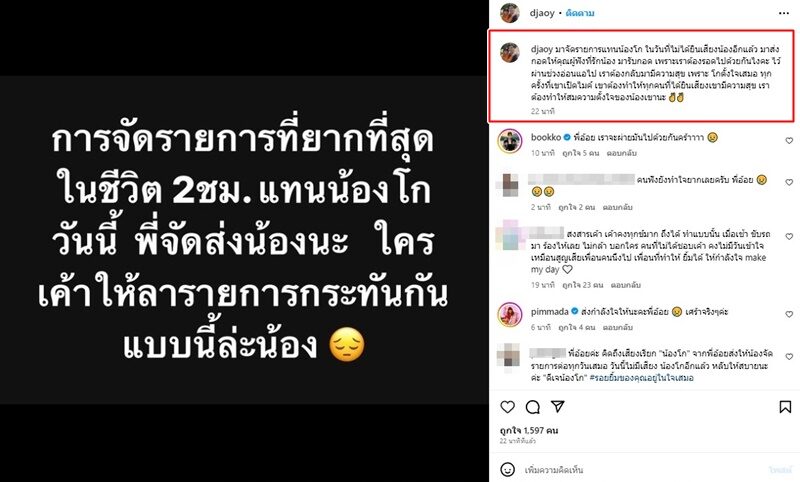Share the post with the paper plane icon
Viewport: 800px width, 482px height.
click(x=558, y=407)
